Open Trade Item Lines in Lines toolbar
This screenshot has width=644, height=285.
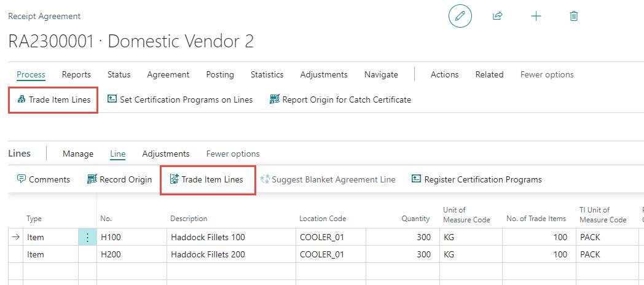pyautogui.click(x=206, y=179)
